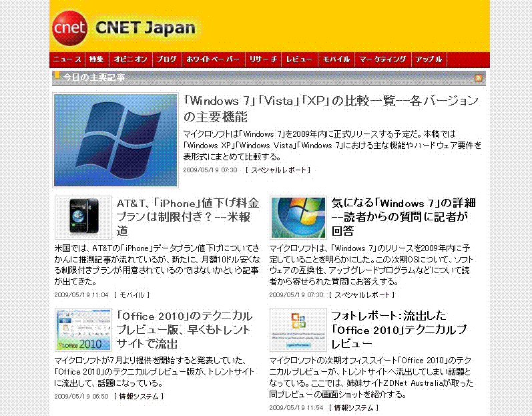Select the 特集 navigation tab
Viewport: 532px width, 416px height.
click(96, 59)
